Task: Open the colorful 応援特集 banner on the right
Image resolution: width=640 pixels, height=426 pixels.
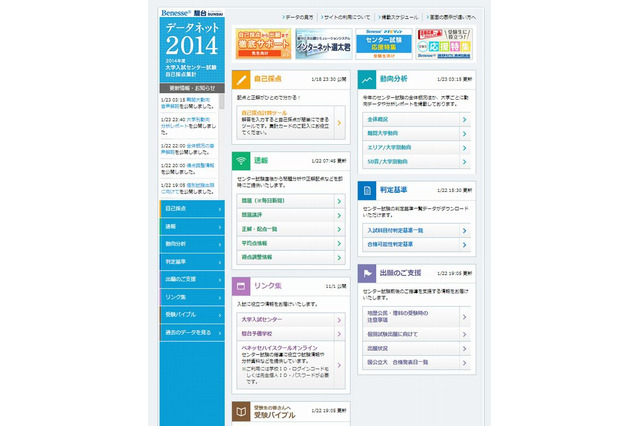Action: pyautogui.click(x=444, y=44)
